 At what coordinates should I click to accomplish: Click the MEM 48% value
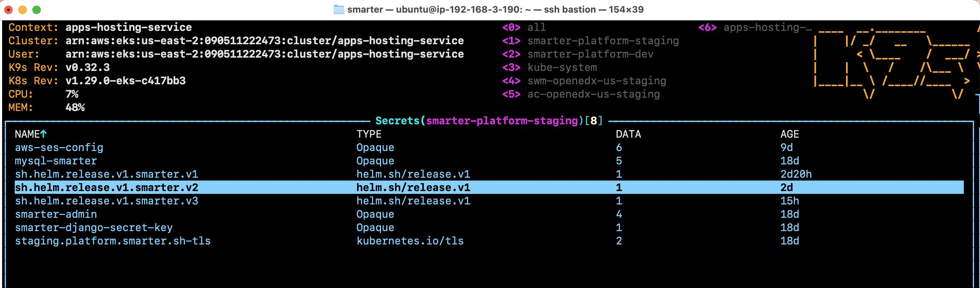[x=75, y=107]
